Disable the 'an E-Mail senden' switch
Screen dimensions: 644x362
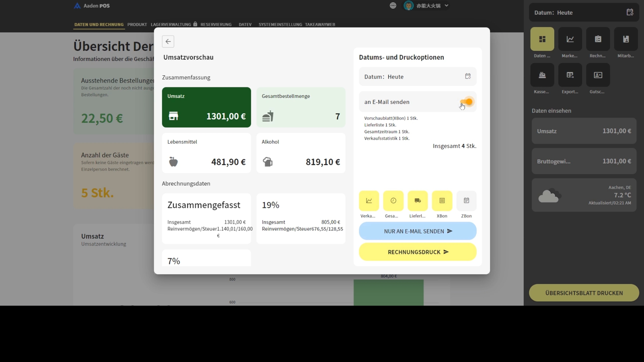pyautogui.click(x=467, y=102)
